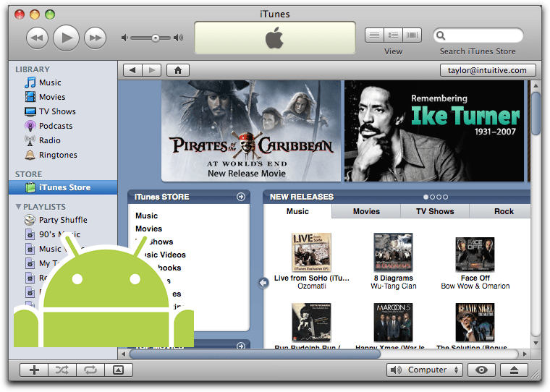This screenshot has height=392, width=550.
Task: Go forward in the store browser
Action: coord(151,70)
